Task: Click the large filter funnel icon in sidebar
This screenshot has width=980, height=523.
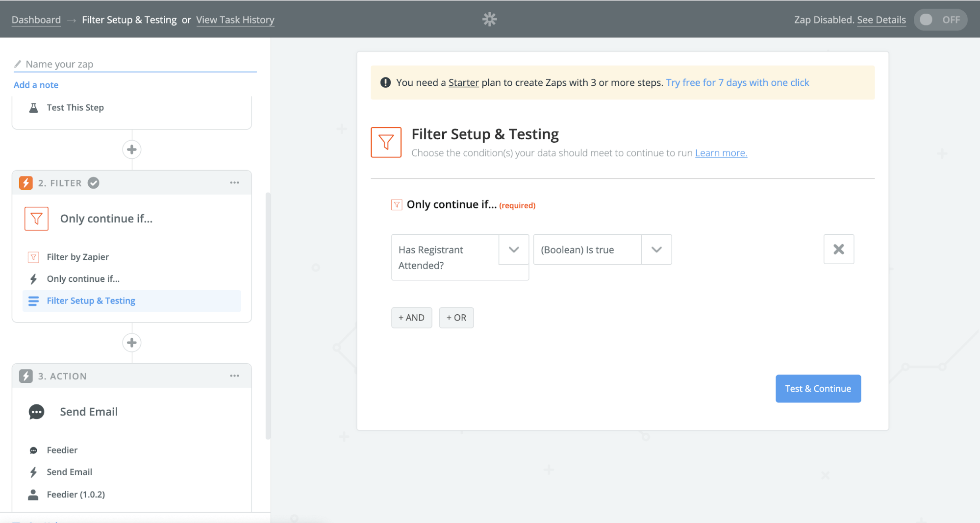Action: pyautogui.click(x=36, y=219)
